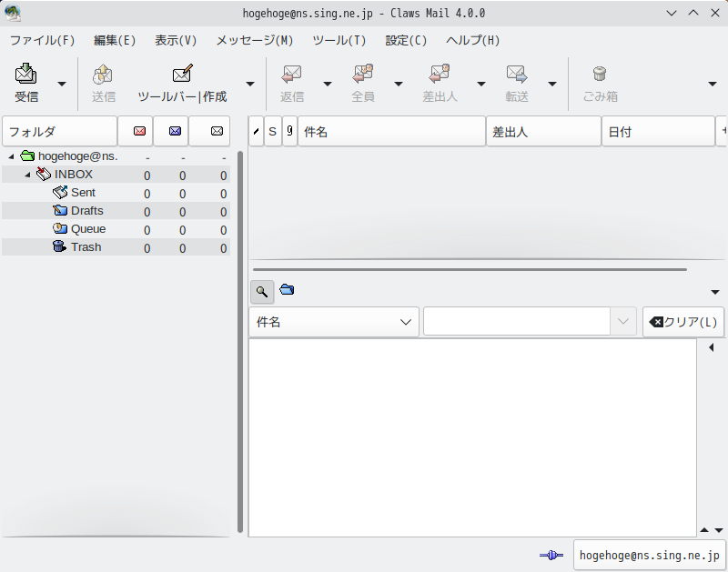
Task: Open the compose 作成 dropdown arrow
Action: pyautogui.click(x=249, y=84)
